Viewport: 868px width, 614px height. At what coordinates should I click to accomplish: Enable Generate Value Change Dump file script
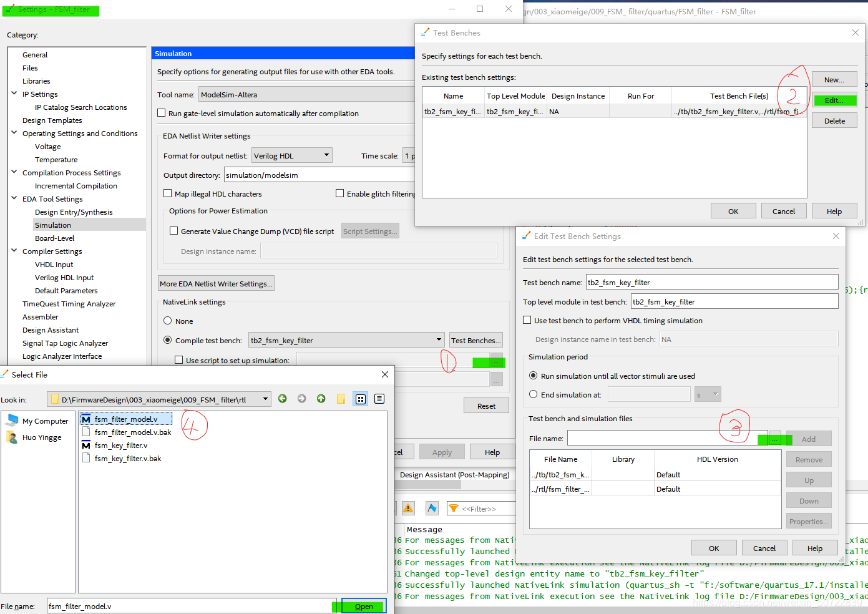(x=174, y=231)
